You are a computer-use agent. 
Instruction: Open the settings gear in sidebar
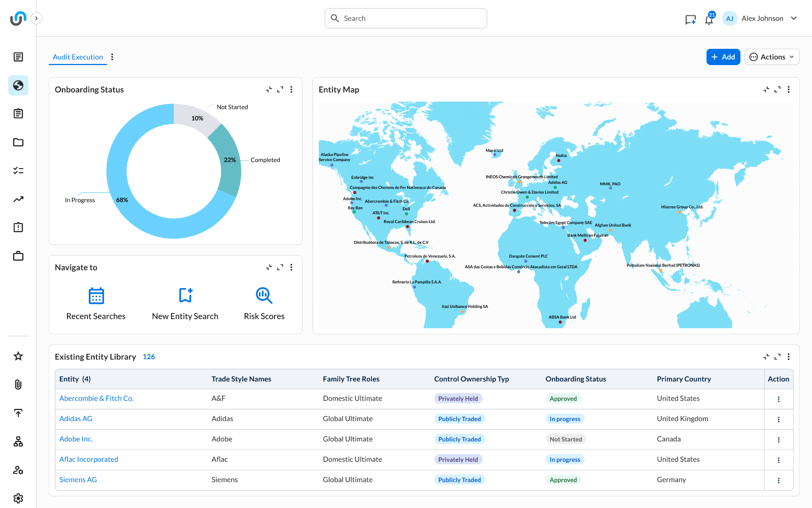point(18,498)
